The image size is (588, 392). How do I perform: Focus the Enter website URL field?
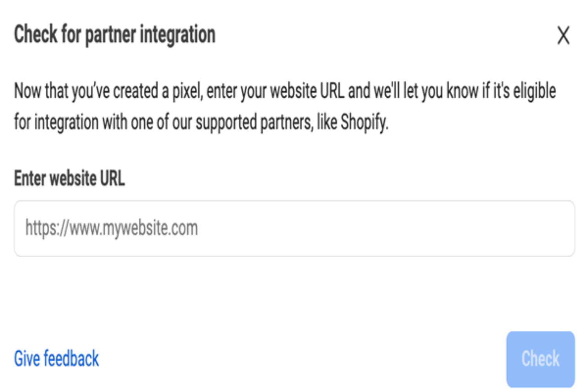coord(294,229)
